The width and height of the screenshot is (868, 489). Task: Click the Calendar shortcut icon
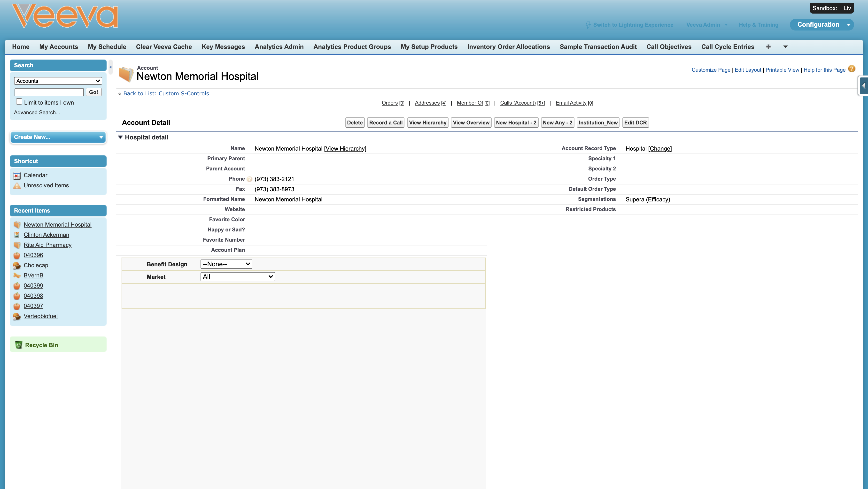(17, 176)
